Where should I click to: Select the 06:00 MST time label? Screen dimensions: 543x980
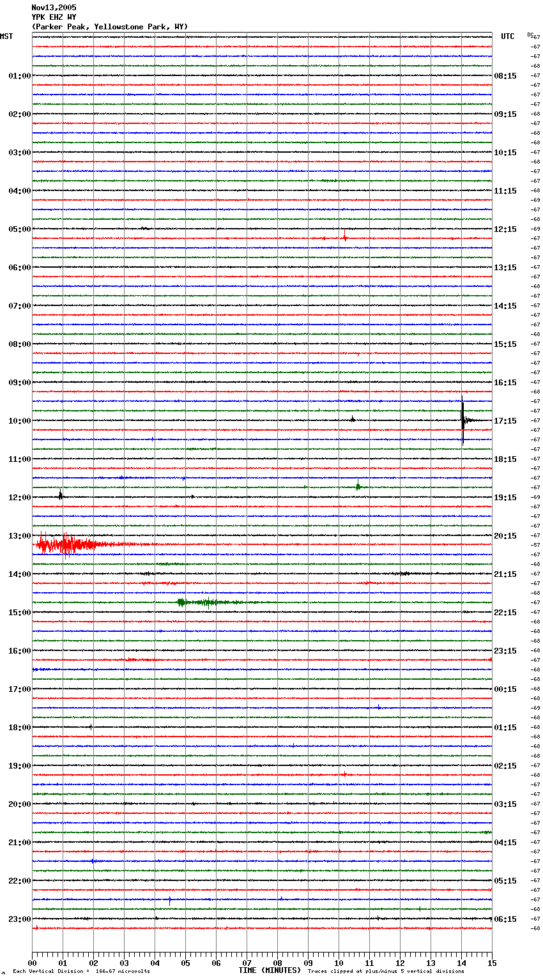[20, 268]
